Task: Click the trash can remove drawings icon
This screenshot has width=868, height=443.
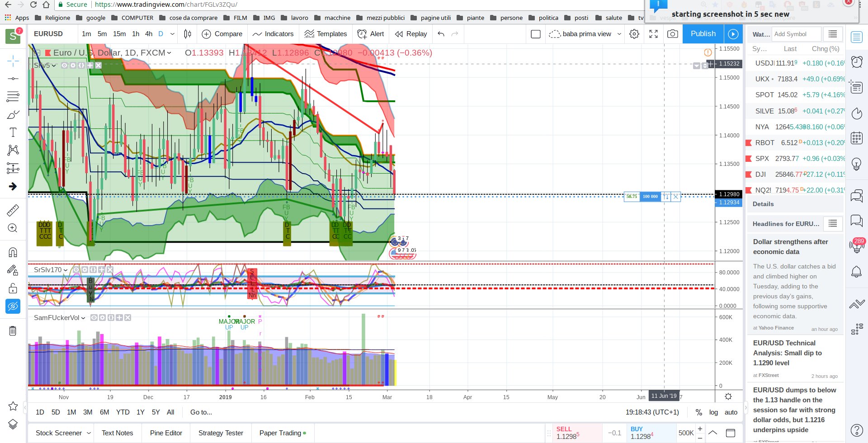Action: 13,331
